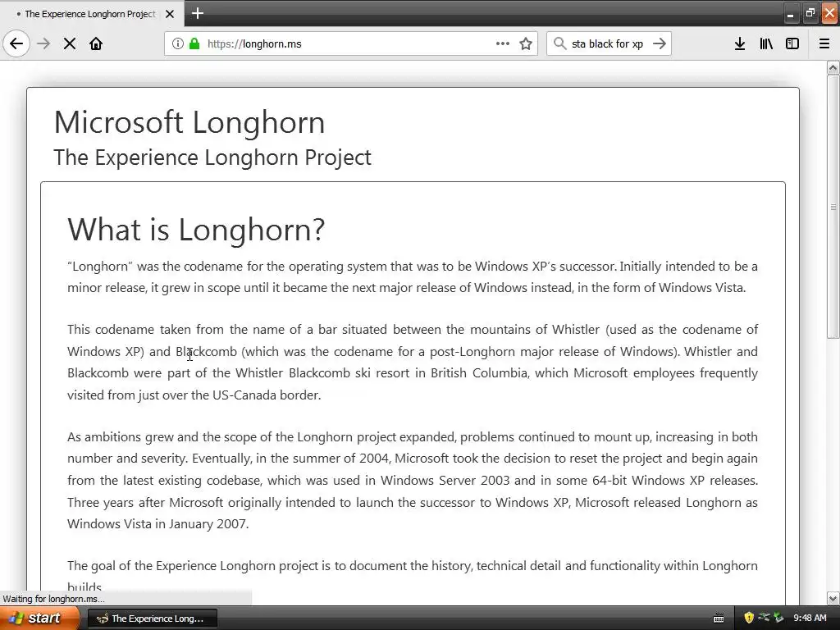Open the downloads arrow icon
This screenshot has width=840, height=630.
(x=740, y=43)
